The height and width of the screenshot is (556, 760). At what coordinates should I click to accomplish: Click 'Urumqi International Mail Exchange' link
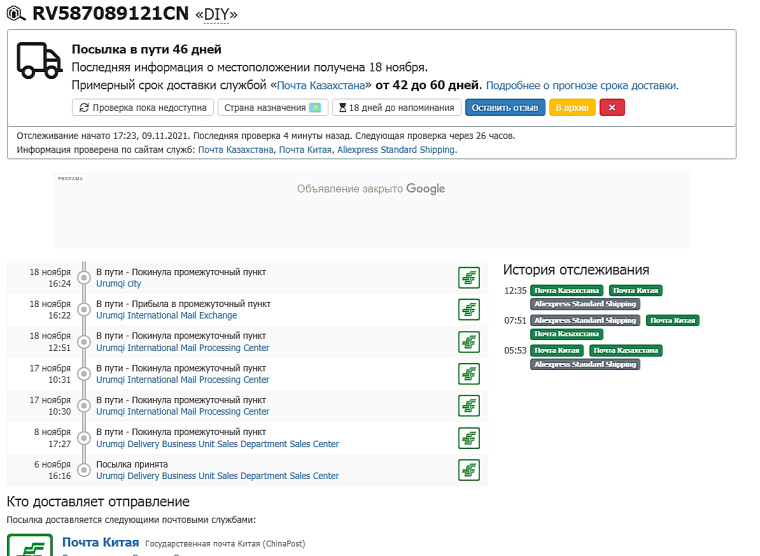167,316
